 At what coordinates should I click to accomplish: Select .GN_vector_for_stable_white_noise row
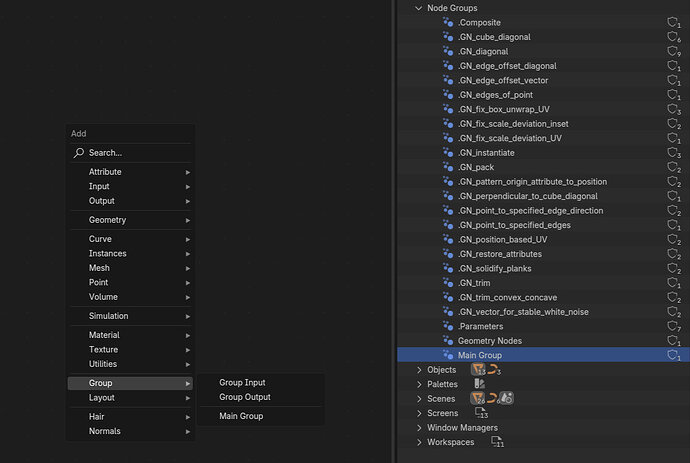[x=543, y=312]
